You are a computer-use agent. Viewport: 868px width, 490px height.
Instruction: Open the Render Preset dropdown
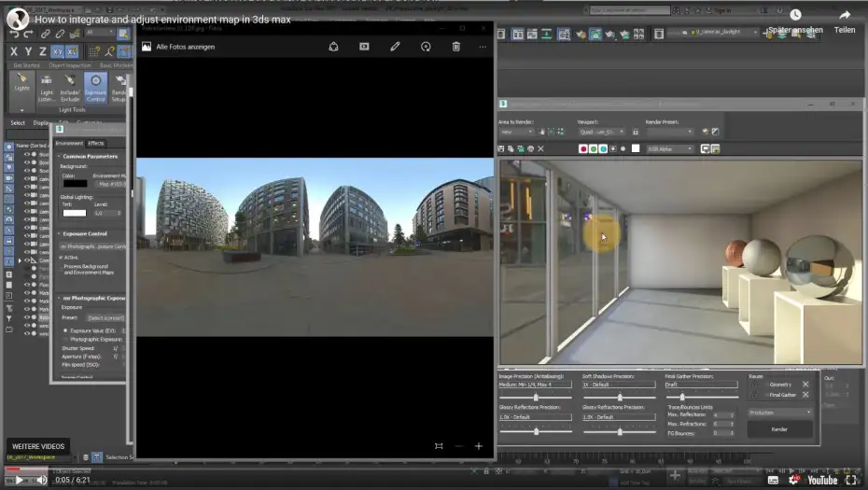669,133
